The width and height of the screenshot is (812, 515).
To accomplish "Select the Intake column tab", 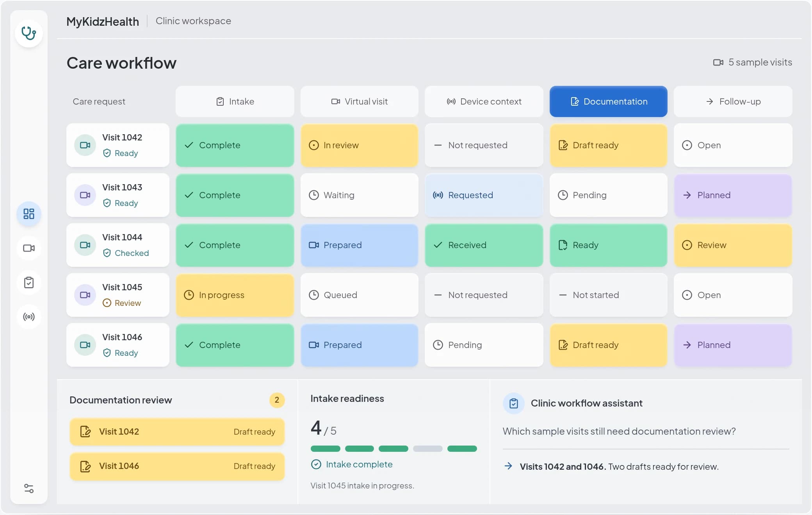I will pos(235,101).
